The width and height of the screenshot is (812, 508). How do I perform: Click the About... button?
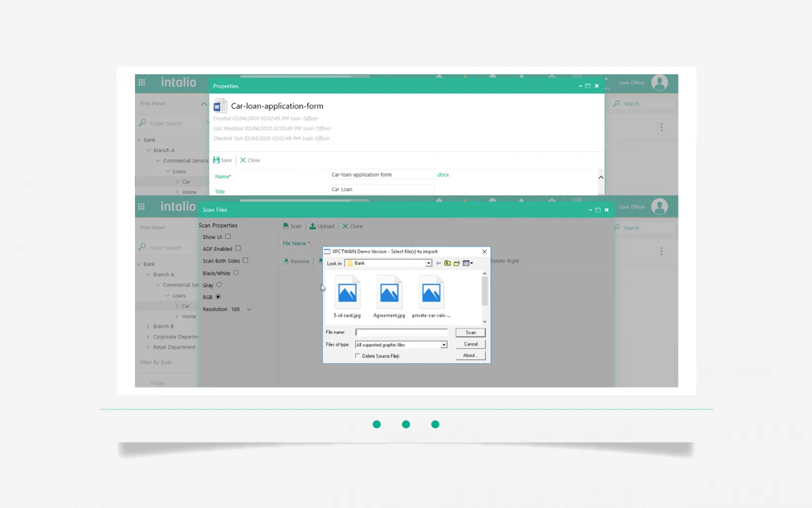click(470, 356)
